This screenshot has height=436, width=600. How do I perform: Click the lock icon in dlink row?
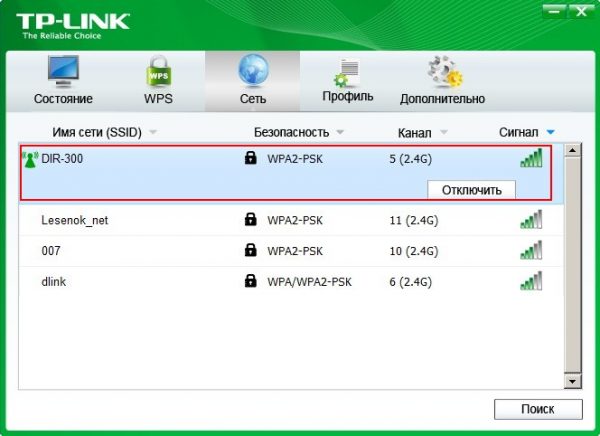pyautogui.click(x=251, y=281)
